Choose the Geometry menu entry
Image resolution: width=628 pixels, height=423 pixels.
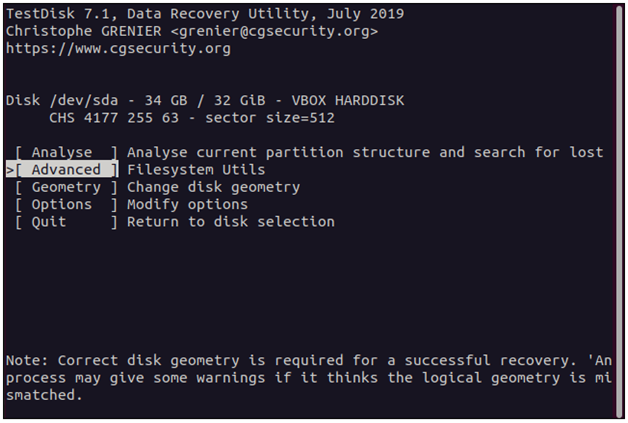(66, 187)
